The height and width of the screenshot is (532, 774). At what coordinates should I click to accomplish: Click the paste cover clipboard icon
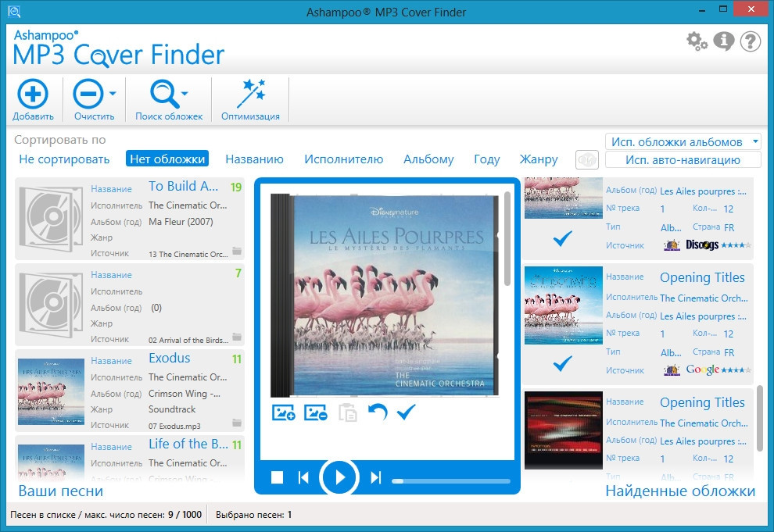coord(347,412)
